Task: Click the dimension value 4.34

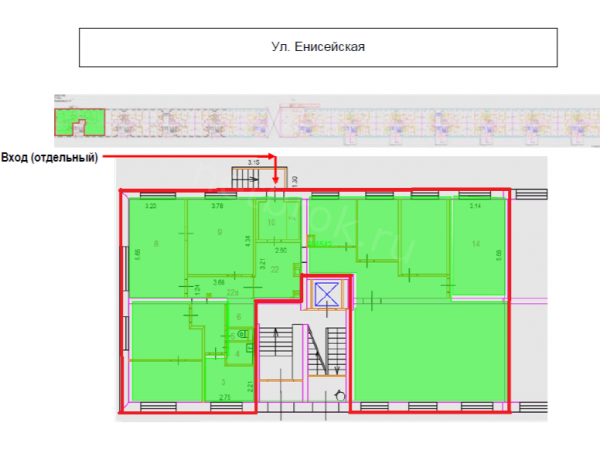Action: 248,241
